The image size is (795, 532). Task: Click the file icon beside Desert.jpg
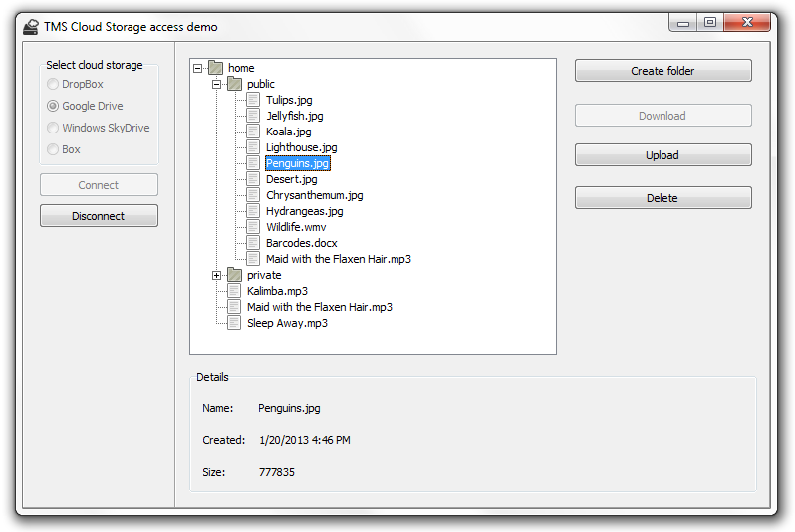[x=253, y=179]
